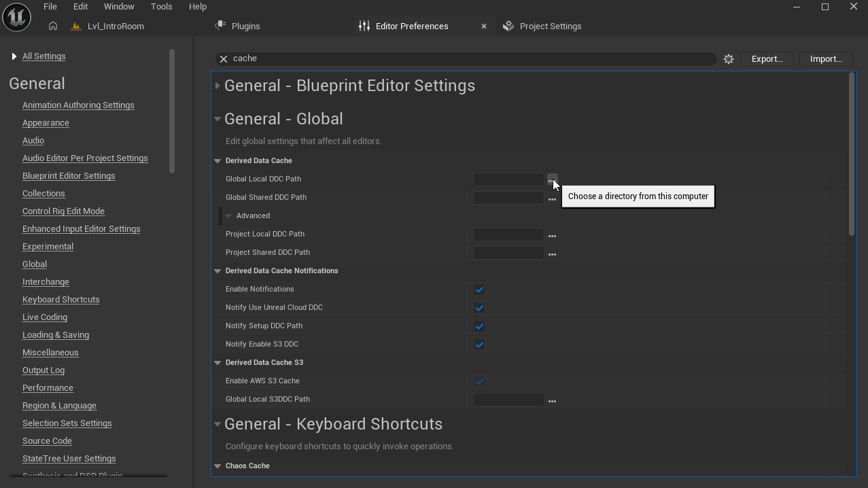Click the Global Local DDC Path field
The image size is (868, 488).
click(508, 179)
